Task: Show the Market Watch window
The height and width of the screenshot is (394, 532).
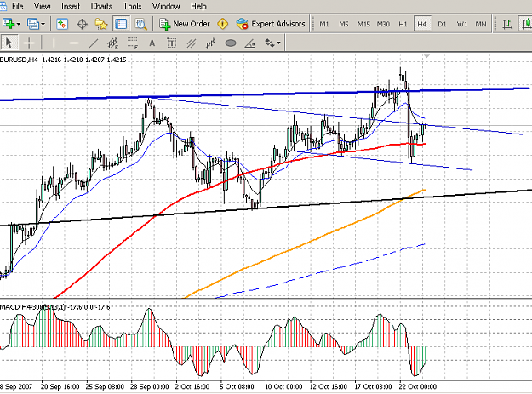Action: pyautogui.click(x=62, y=24)
